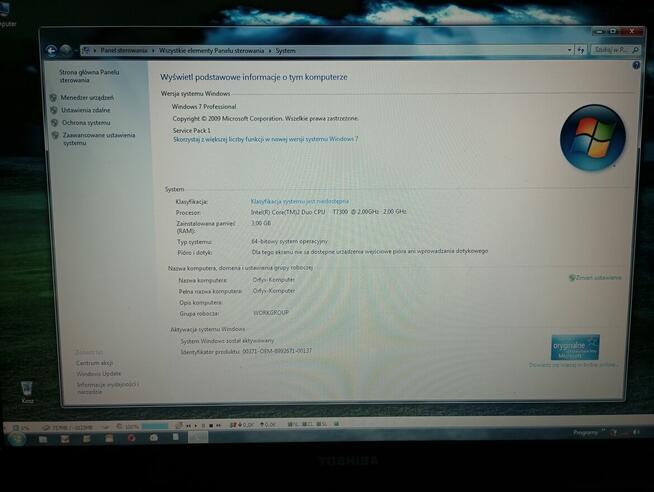Image resolution: width=654 pixels, height=492 pixels.
Task: Click the shield icon next to Zmień ustawienia
Action: (572, 278)
